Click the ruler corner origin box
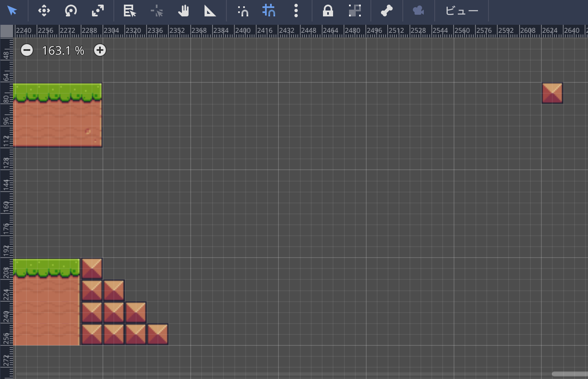 click(x=7, y=31)
